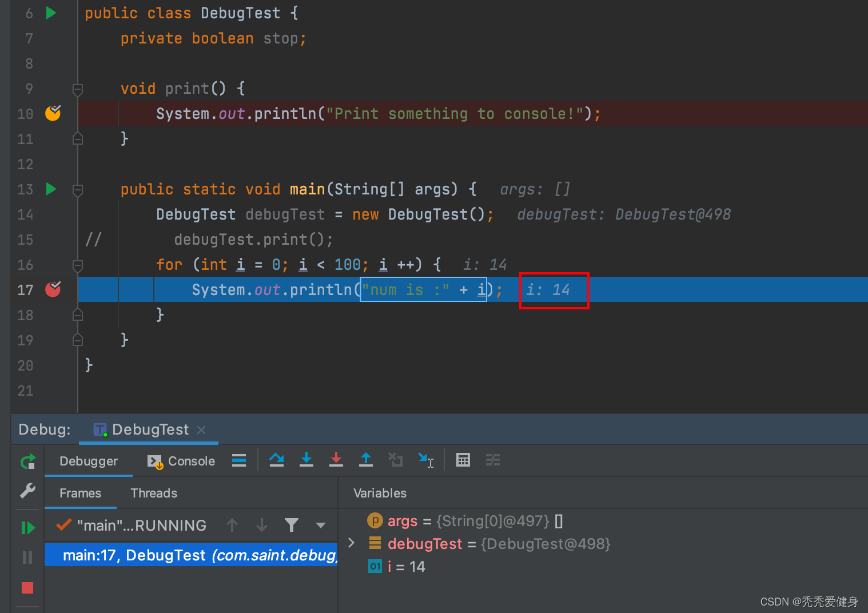Click the fold end marker on line 18
This screenshot has width=868, height=613.
point(78,315)
